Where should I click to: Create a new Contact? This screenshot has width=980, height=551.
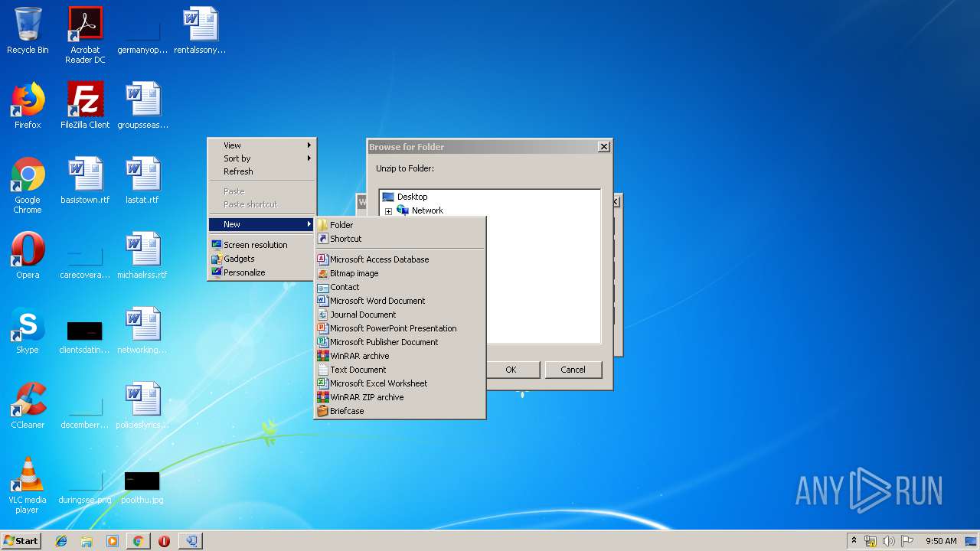click(x=400, y=287)
